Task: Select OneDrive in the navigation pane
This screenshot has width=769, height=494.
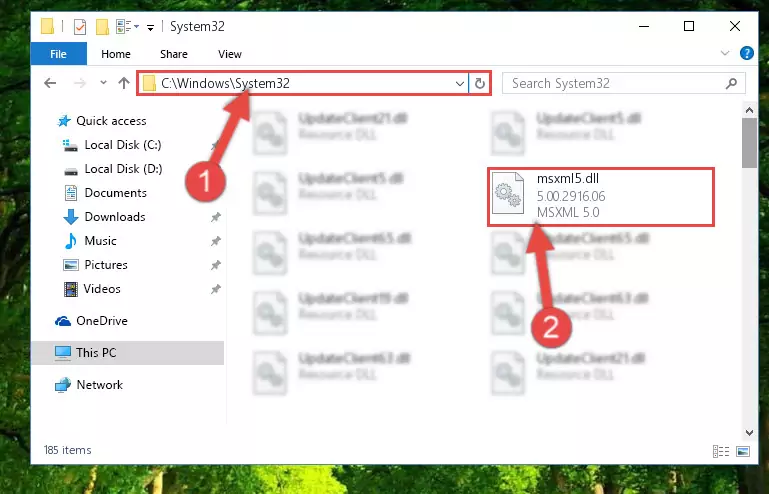Action: click(102, 321)
